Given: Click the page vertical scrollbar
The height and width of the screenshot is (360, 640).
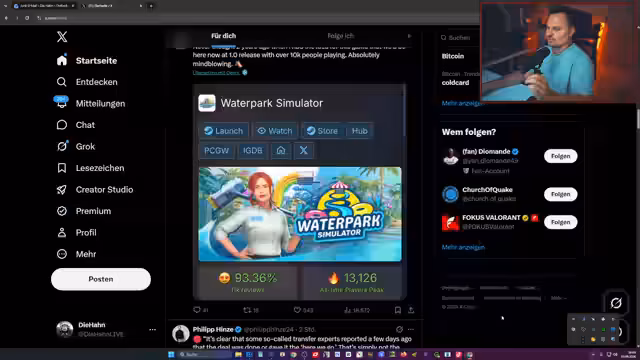Looking at the screenshot, I should coord(638,118).
